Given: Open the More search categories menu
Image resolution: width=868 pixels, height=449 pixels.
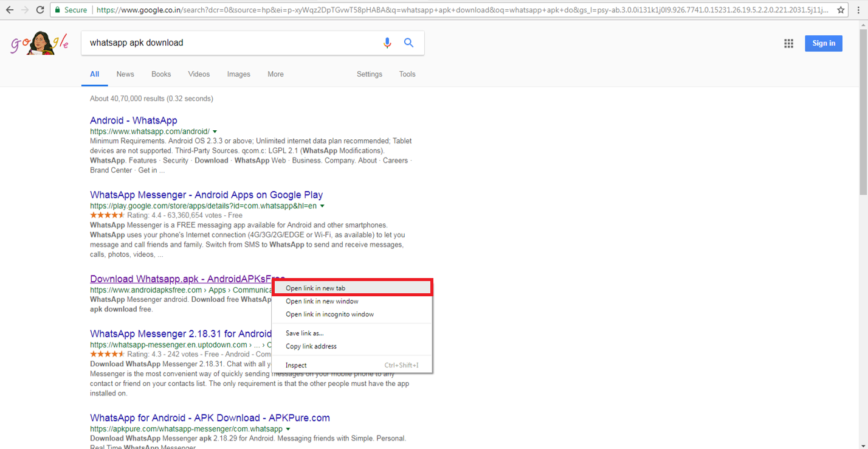Looking at the screenshot, I should coord(275,74).
